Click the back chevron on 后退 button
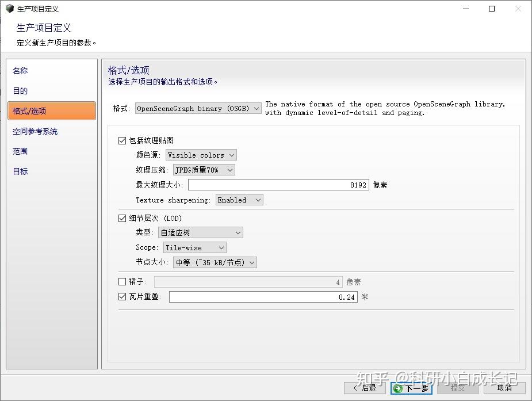The image size is (532, 401). tap(355, 388)
